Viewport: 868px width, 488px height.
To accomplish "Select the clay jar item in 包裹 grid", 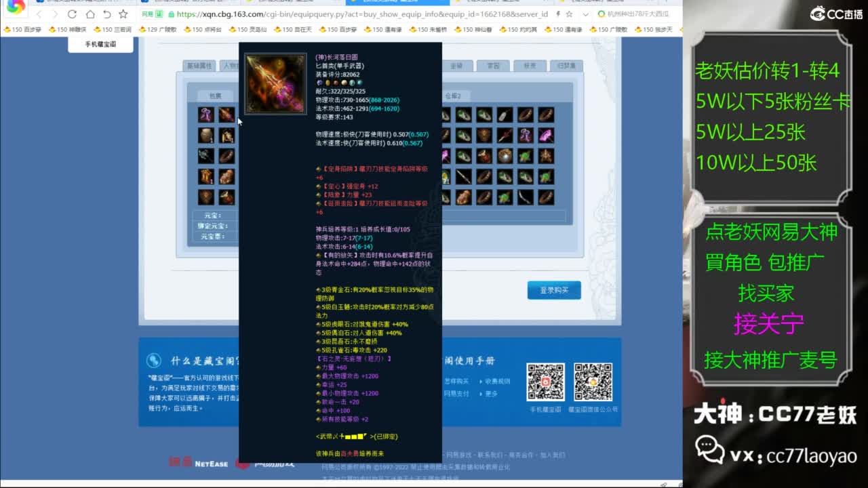I will (x=206, y=136).
